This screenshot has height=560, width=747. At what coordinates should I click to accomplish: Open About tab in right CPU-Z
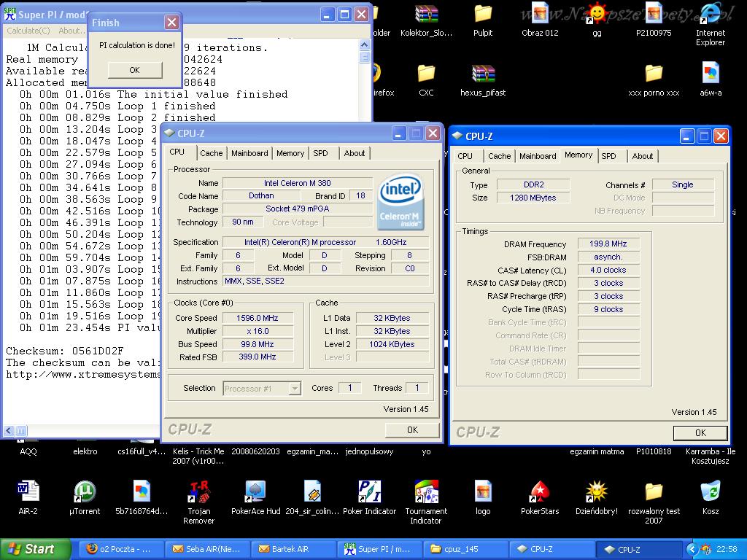pos(643,156)
